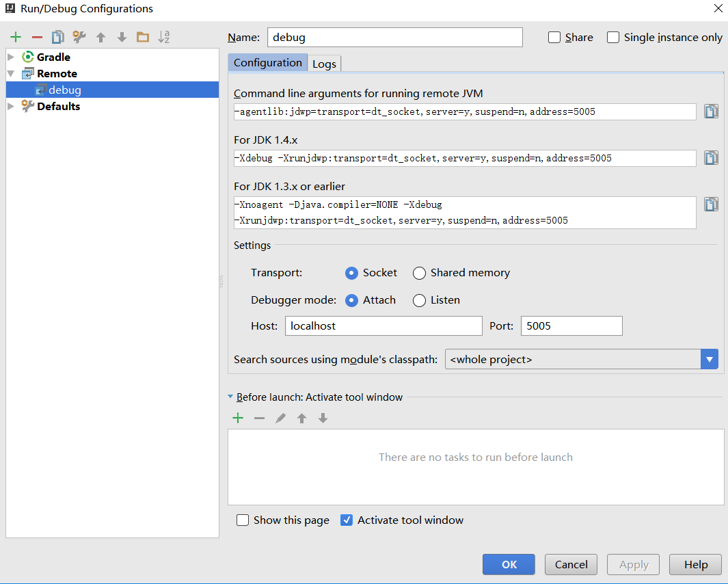
Task: Switch to the Logs tab
Action: 324,63
